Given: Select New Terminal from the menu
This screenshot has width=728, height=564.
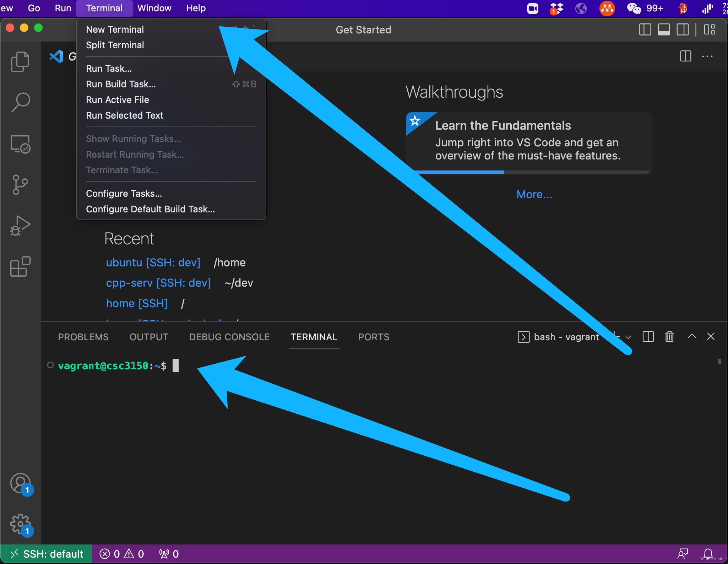Looking at the screenshot, I should (x=115, y=29).
